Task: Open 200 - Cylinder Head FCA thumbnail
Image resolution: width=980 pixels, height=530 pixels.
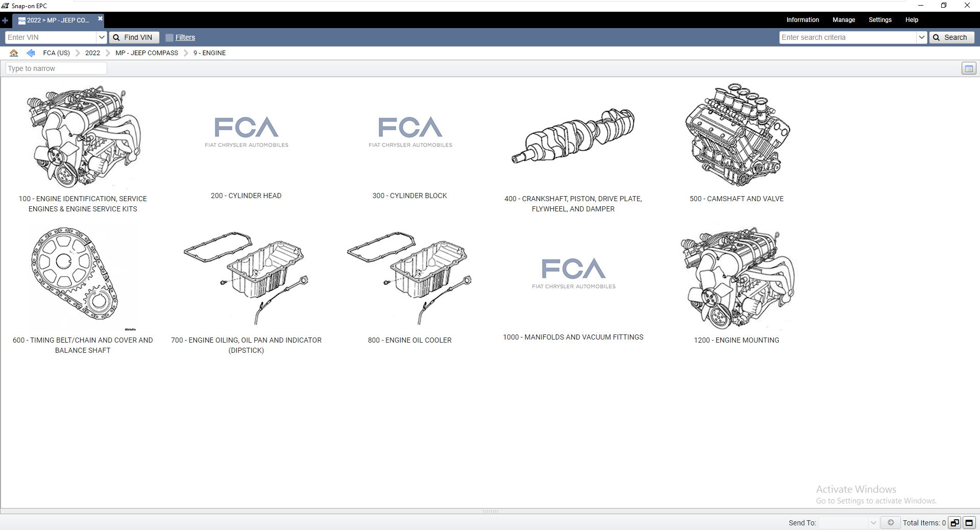Action: pos(247,132)
